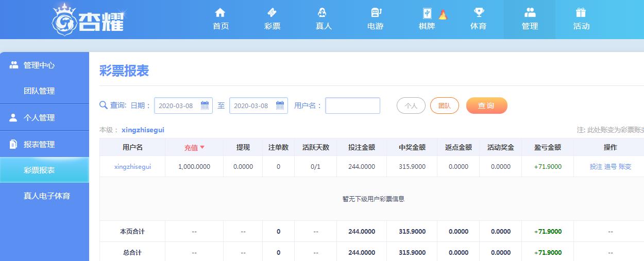Open the 彩票 lottery ticket icon
This screenshot has width=644, height=261.
(272, 13)
